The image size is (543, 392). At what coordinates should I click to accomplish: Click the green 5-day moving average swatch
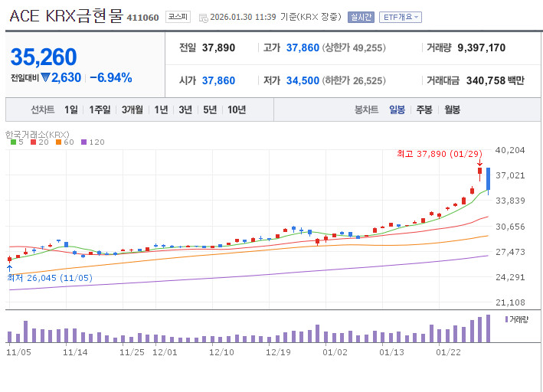click(x=12, y=142)
